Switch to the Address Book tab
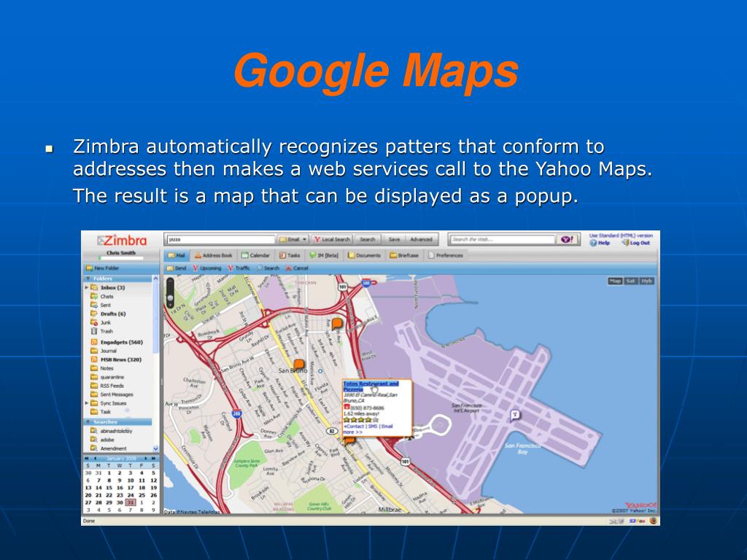Viewport: 747px width, 560px height. point(214,255)
